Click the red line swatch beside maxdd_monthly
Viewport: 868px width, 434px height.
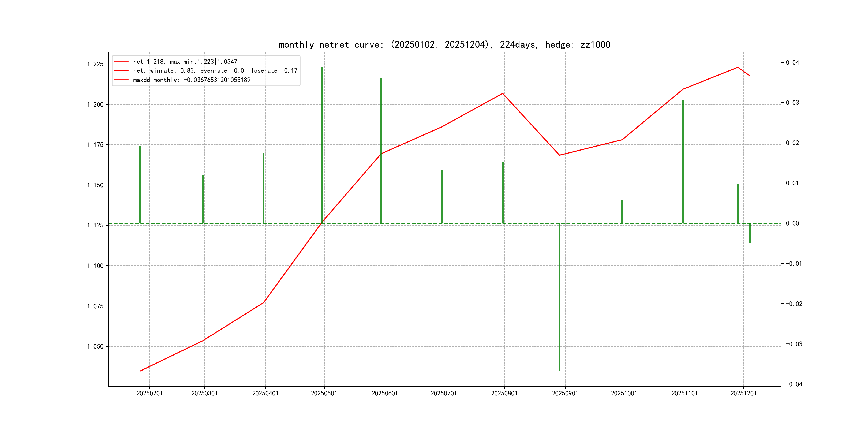coord(121,80)
